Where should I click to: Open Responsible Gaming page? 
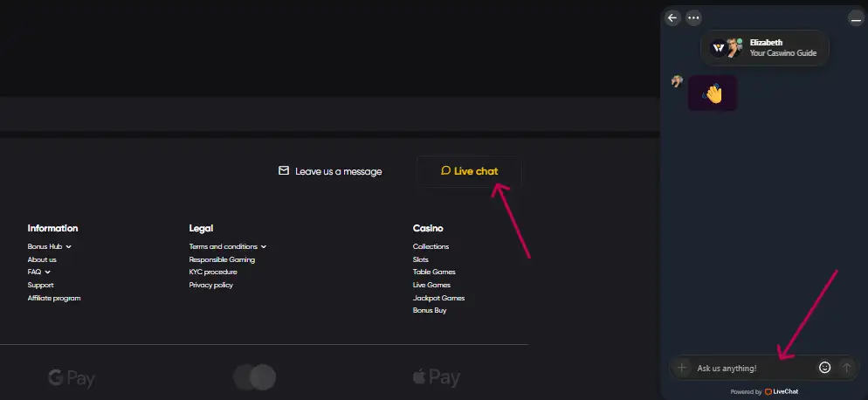(222, 259)
